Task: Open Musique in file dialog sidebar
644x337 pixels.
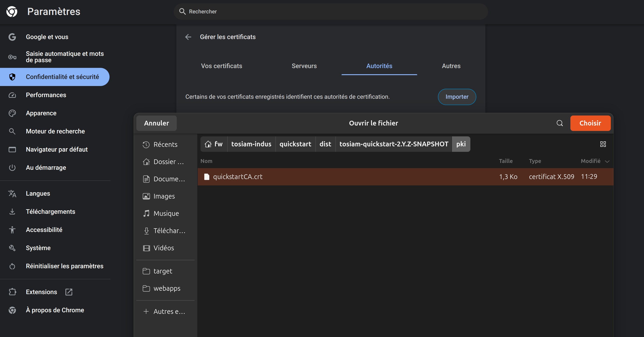Action: (x=165, y=213)
